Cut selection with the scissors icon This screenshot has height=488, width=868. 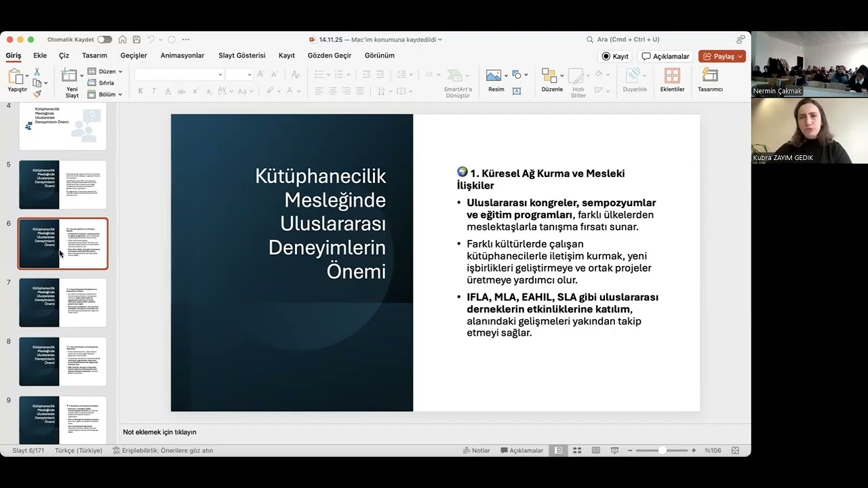click(37, 72)
